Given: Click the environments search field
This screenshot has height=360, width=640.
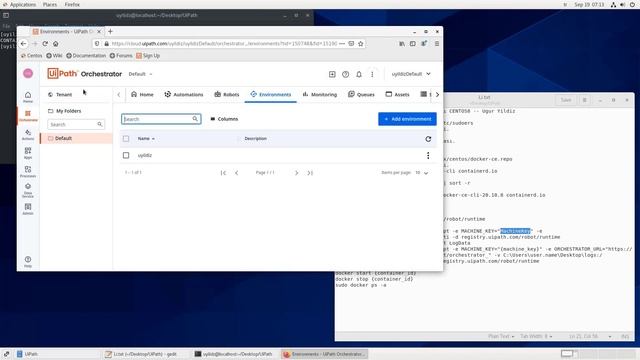Looking at the screenshot, I should tap(161, 119).
